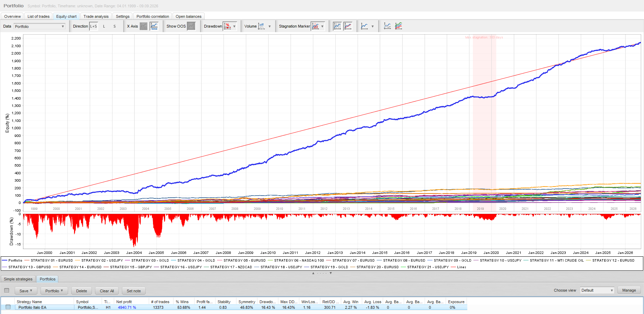Check the Portfolio Italo EA row checkbox

pyautogui.click(x=8, y=307)
